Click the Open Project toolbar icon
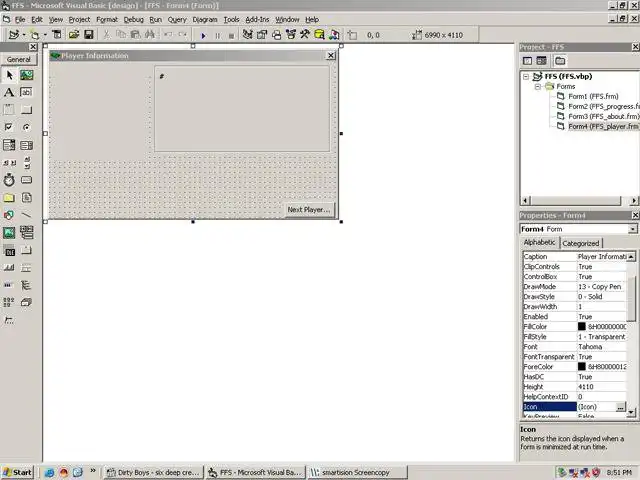This screenshot has height=480, width=640. 74,35
